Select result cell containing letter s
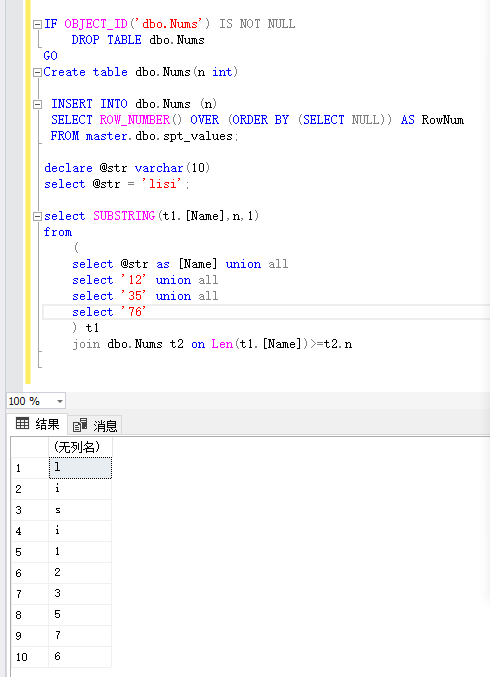 80,510
